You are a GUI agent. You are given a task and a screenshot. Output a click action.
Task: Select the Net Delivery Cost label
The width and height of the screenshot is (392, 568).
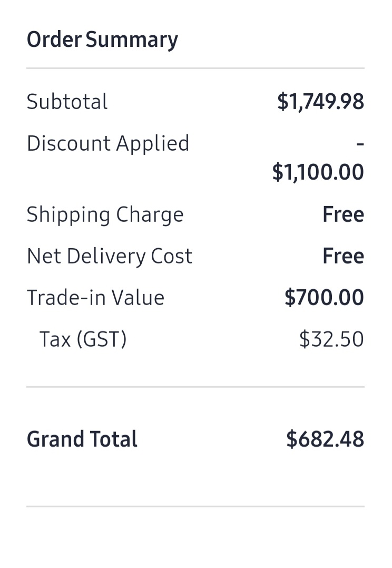coord(110,256)
